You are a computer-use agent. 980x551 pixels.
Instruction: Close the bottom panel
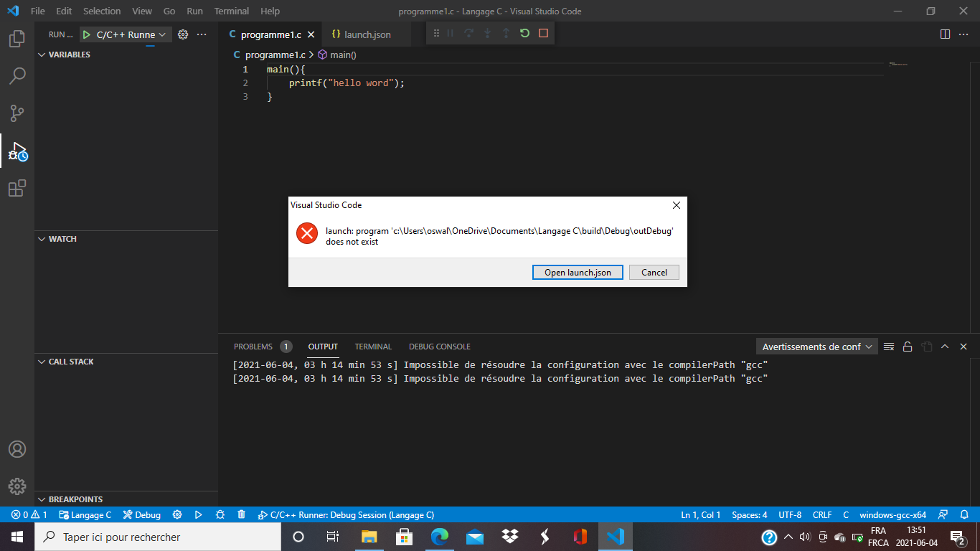coord(963,347)
